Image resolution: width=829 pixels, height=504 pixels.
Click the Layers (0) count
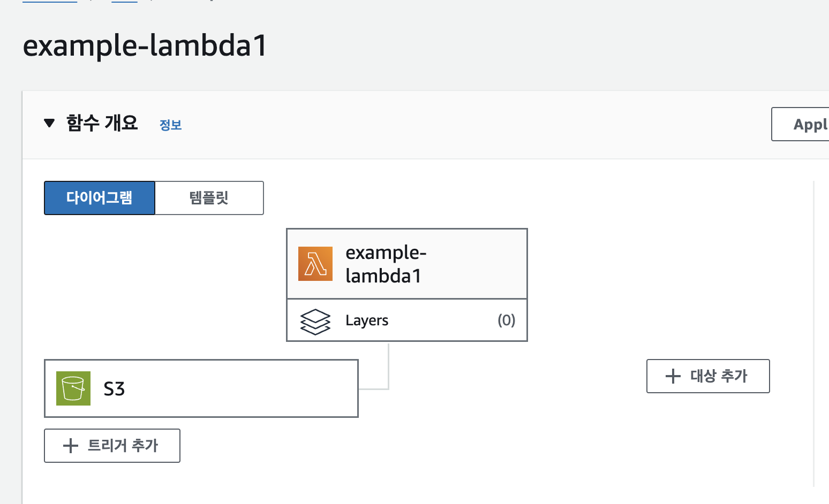[x=506, y=320]
